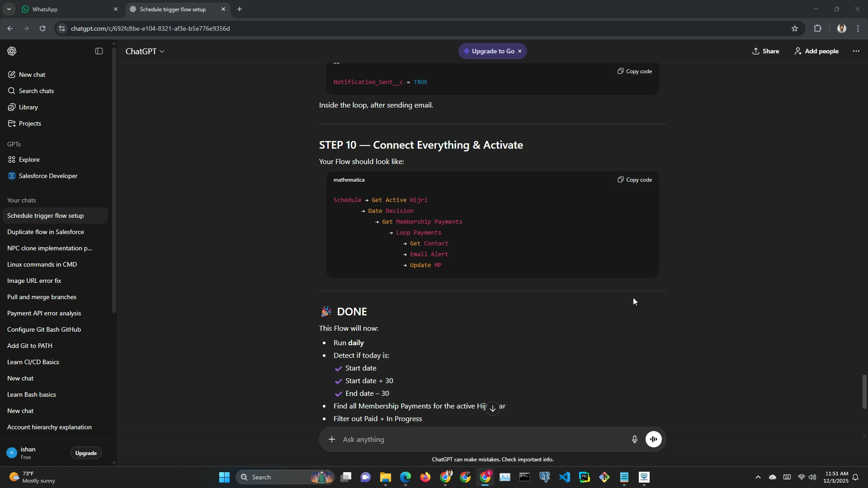Expand the ChatGPT model selector dropdown
Screen dimensions: 868x488
click(x=145, y=52)
